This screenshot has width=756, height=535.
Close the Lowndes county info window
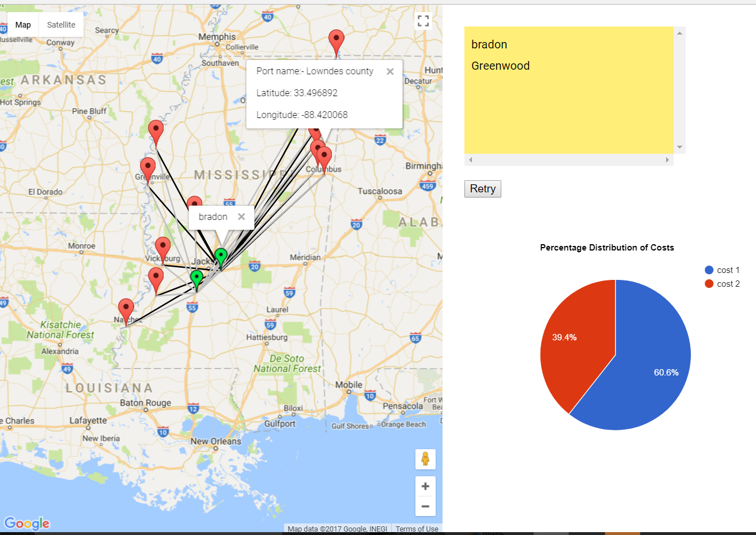click(390, 71)
